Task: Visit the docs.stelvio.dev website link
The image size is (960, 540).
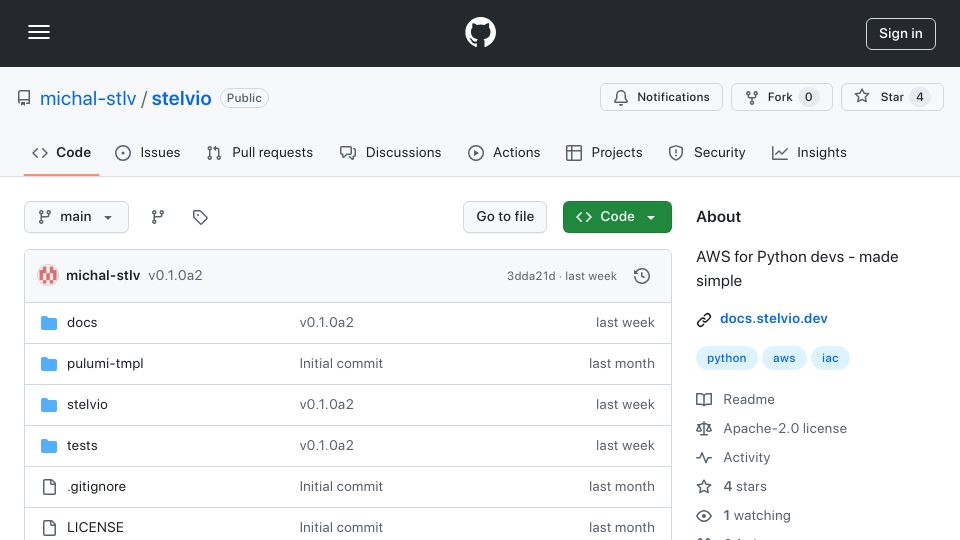Action: [774, 318]
